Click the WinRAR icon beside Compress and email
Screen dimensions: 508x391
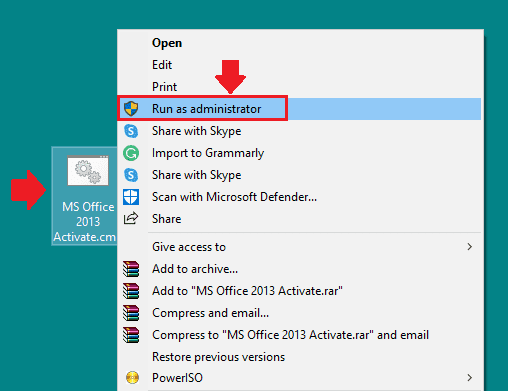point(131,313)
